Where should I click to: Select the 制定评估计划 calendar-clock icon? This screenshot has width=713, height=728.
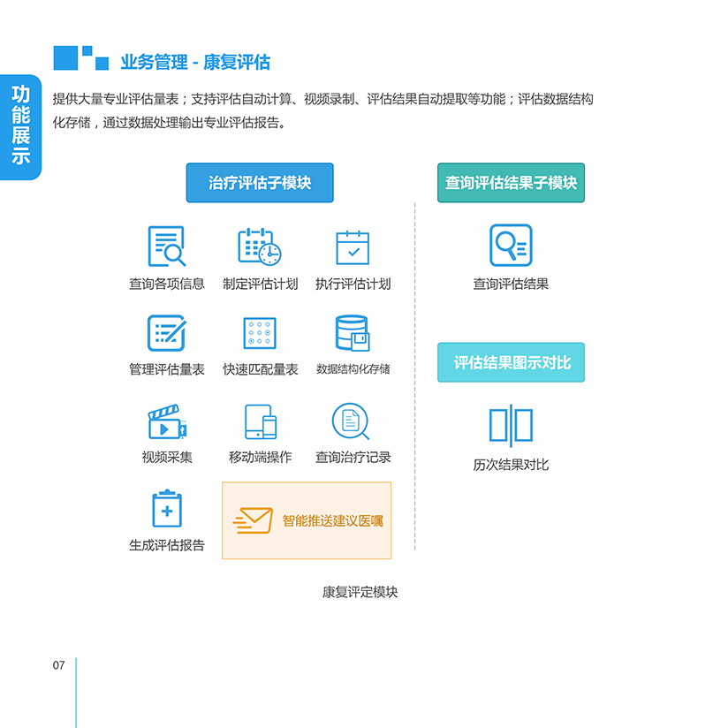pyautogui.click(x=260, y=246)
